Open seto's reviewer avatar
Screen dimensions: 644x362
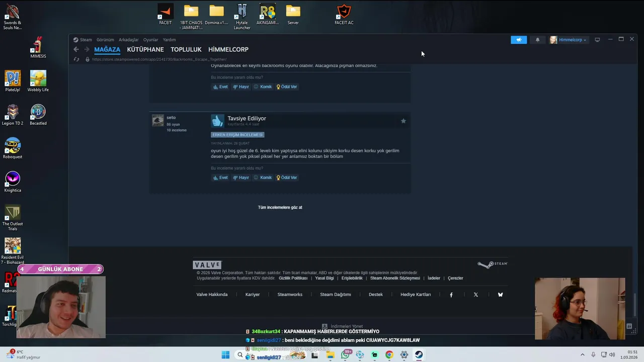pyautogui.click(x=158, y=120)
